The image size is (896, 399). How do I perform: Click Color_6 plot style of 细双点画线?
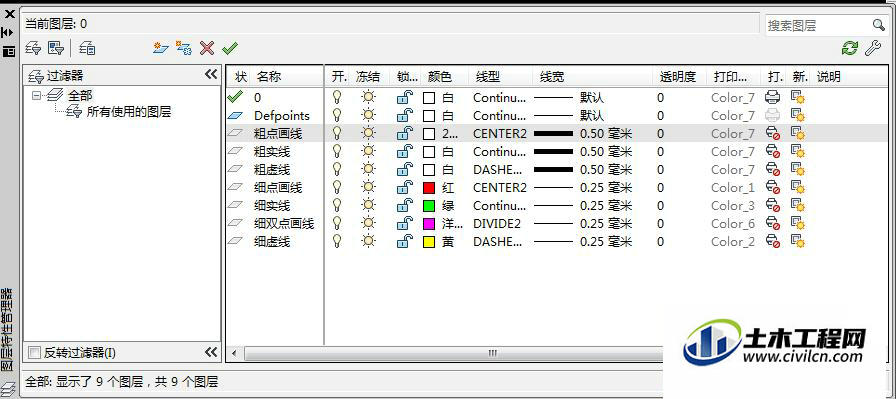point(733,224)
